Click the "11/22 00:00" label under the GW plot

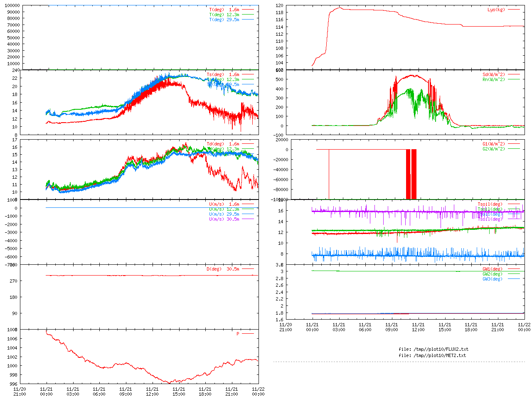(x=524, y=327)
